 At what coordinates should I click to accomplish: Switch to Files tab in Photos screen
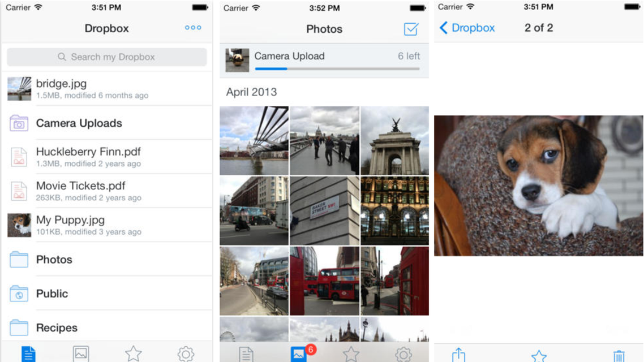point(246,354)
